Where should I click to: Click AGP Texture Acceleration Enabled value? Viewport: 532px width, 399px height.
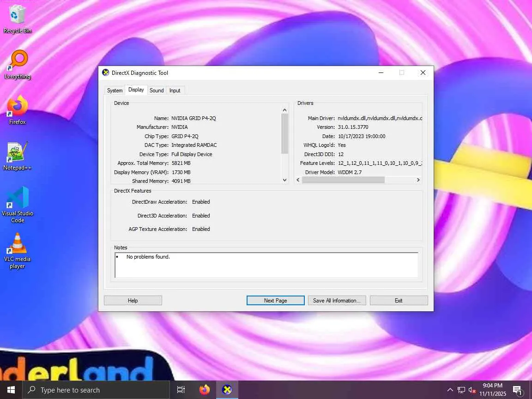coord(201,230)
